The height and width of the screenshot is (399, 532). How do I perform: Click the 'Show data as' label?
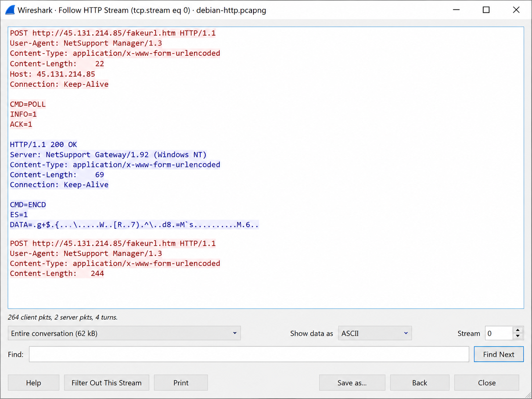click(x=312, y=333)
